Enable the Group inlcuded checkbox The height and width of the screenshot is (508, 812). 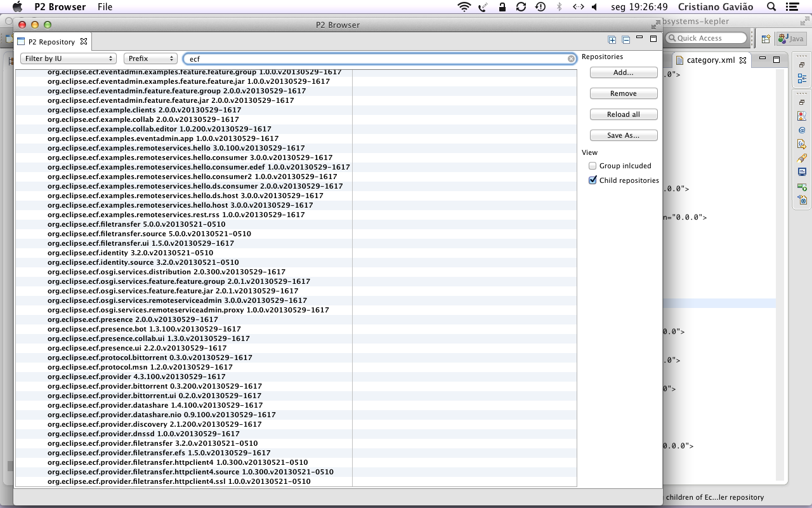point(593,166)
